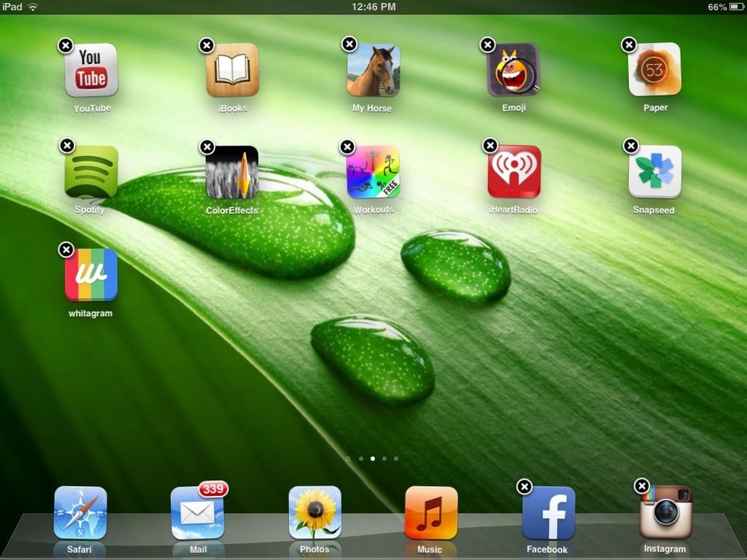Open Safari from the dock
This screenshot has height=560, width=747.
(x=80, y=514)
